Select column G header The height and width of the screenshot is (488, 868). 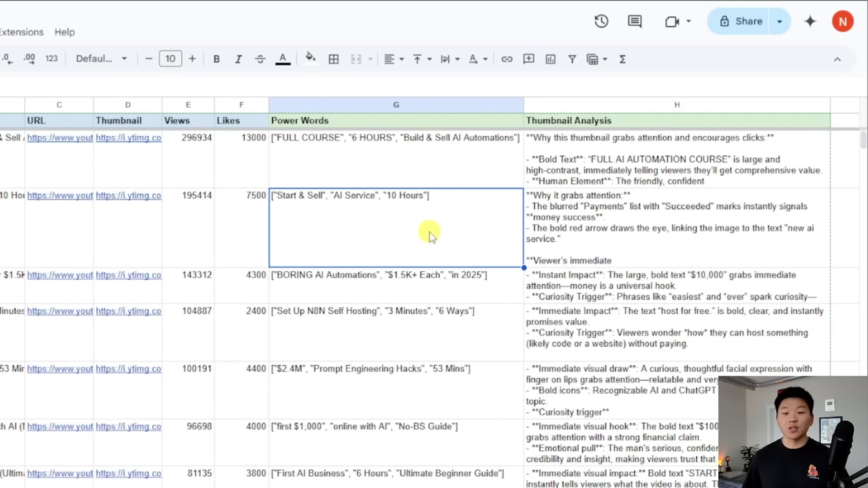(x=396, y=105)
